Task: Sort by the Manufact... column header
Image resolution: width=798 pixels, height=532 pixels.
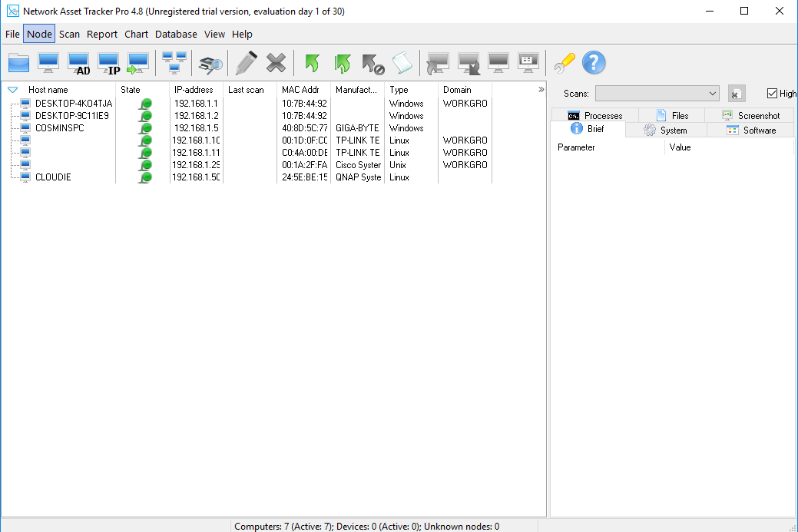Action: [356, 90]
